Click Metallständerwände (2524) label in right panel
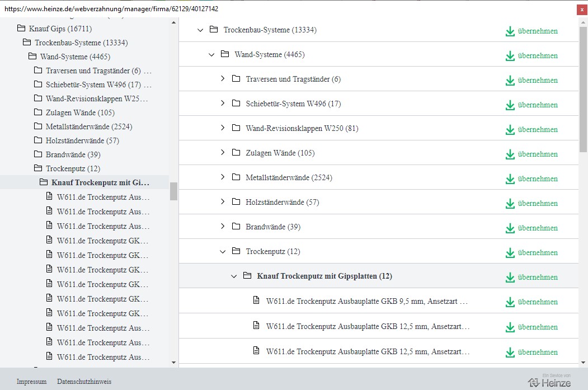 pyautogui.click(x=289, y=178)
